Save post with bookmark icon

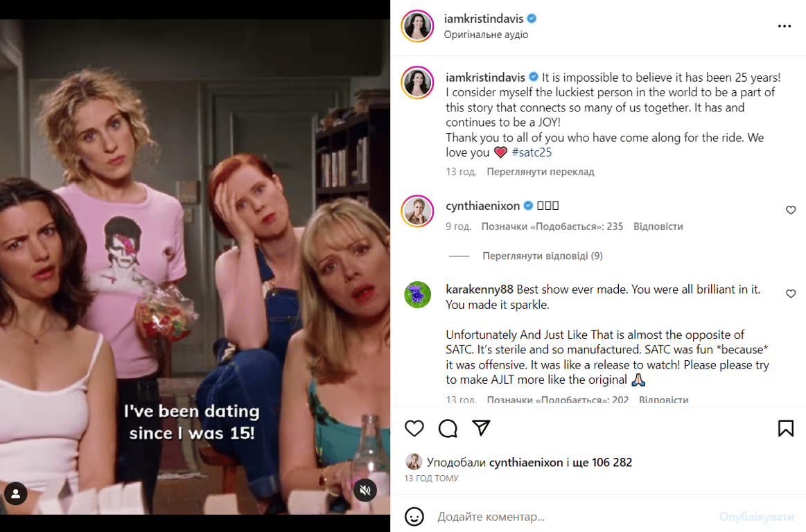coord(785,428)
